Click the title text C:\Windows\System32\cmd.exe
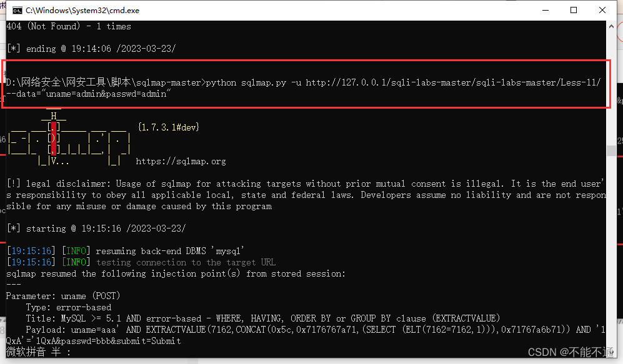The height and width of the screenshot is (364, 623). [82, 11]
